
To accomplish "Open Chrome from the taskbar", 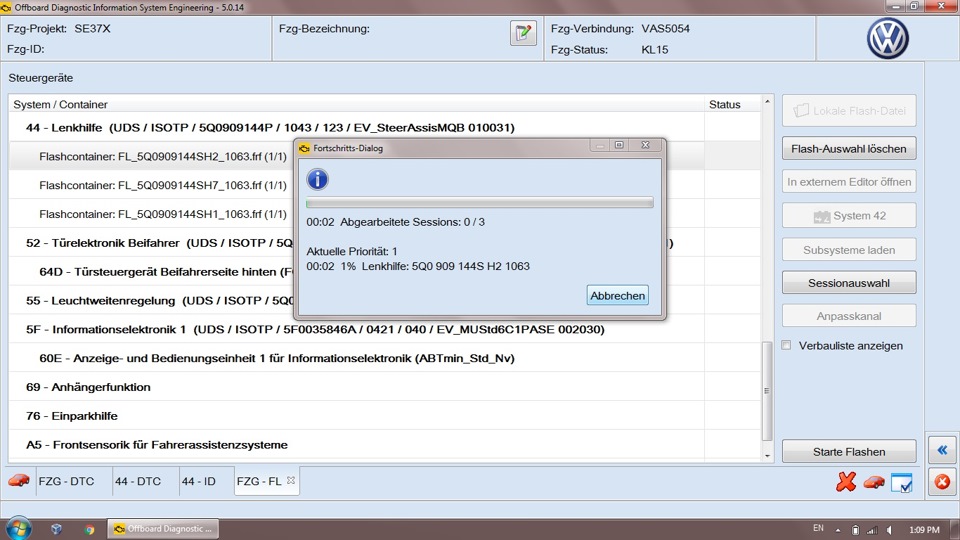I will coord(89,529).
